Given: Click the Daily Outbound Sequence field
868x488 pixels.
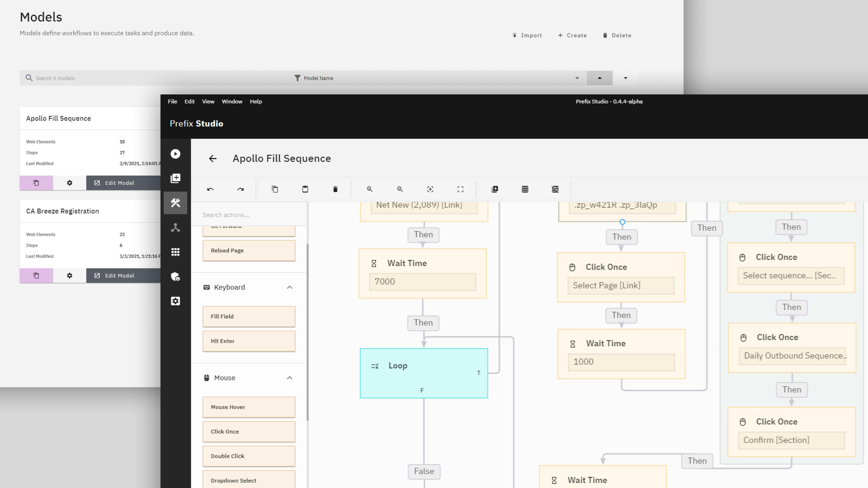Looking at the screenshot, I should 792,356.
